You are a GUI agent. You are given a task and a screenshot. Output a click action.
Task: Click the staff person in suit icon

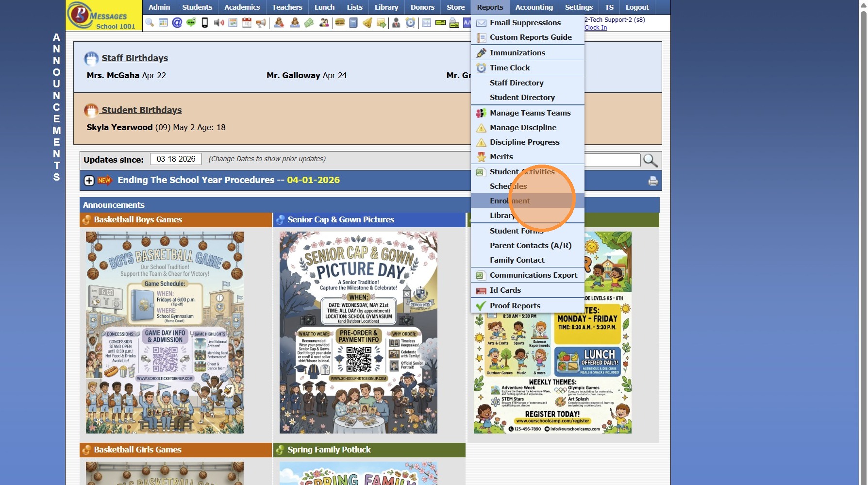point(396,23)
